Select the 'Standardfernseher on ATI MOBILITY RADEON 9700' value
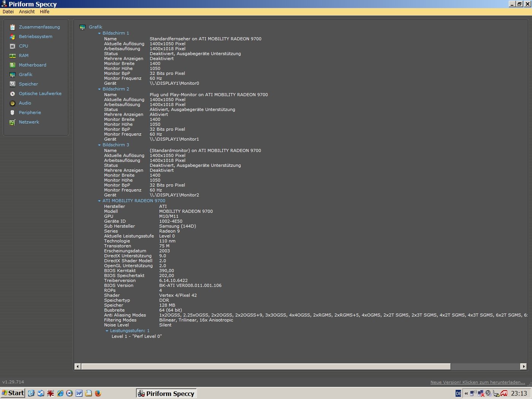 pyautogui.click(x=206, y=39)
